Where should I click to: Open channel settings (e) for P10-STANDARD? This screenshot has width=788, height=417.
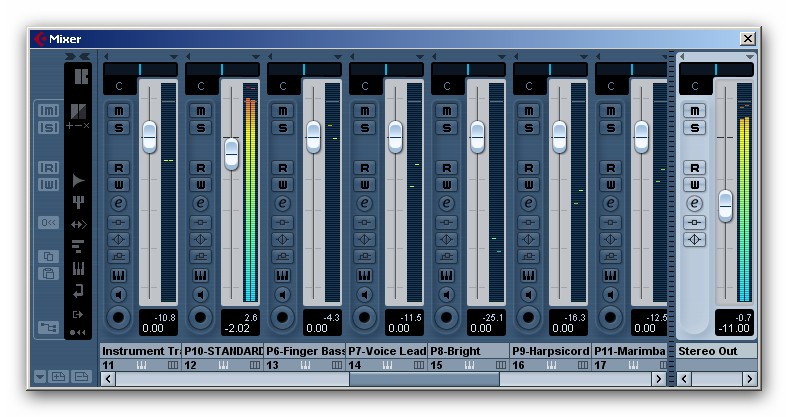coord(201,203)
